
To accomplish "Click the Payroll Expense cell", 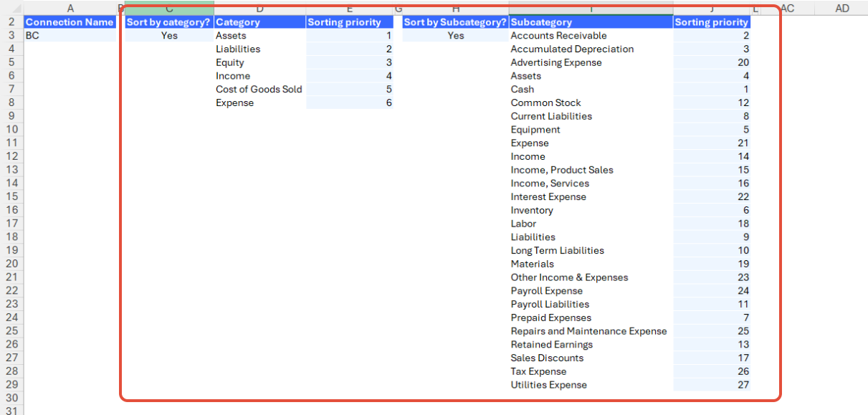I will pyautogui.click(x=591, y=290).
